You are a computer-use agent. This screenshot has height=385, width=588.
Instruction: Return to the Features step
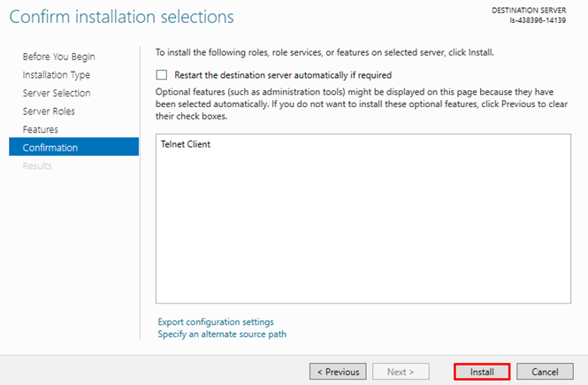pyautogui.click(x=41, y=129)
